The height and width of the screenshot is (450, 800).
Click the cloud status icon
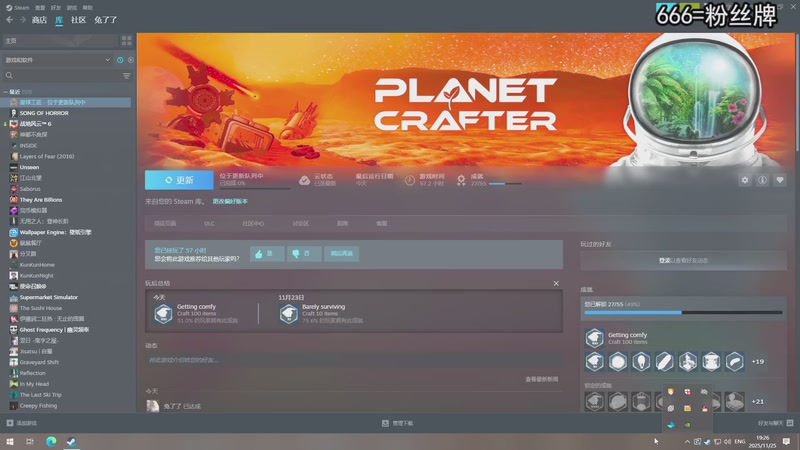tap(305, 180)
